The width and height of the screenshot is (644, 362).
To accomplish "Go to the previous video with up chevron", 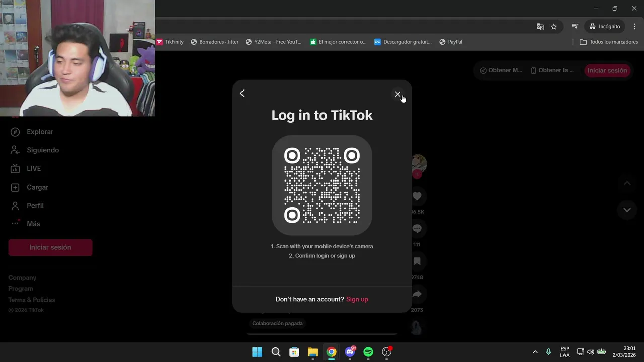I will pos(627,184).
